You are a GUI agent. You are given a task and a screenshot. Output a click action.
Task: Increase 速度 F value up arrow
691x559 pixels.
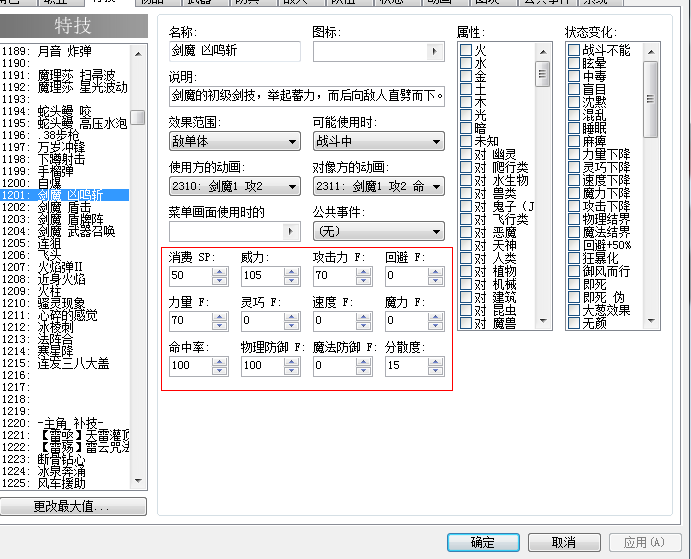pyautogui.click(x=364, y=317)
